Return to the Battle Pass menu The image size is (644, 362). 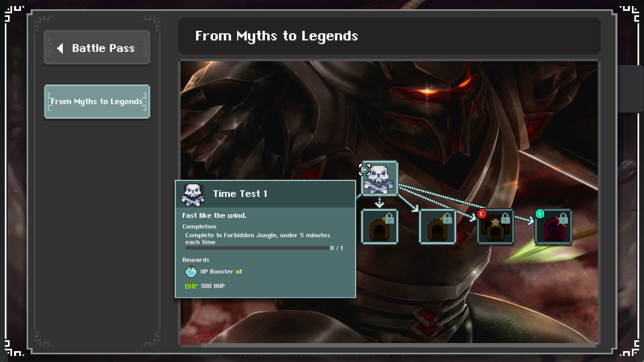[x=97, y=47]
